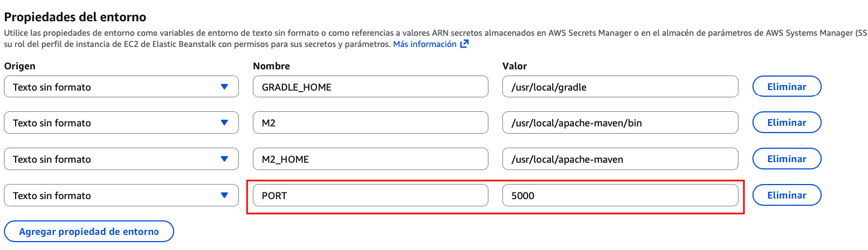Click Agregar propiedad de entorno button
The image size is (868, 250).
[89, 232]
